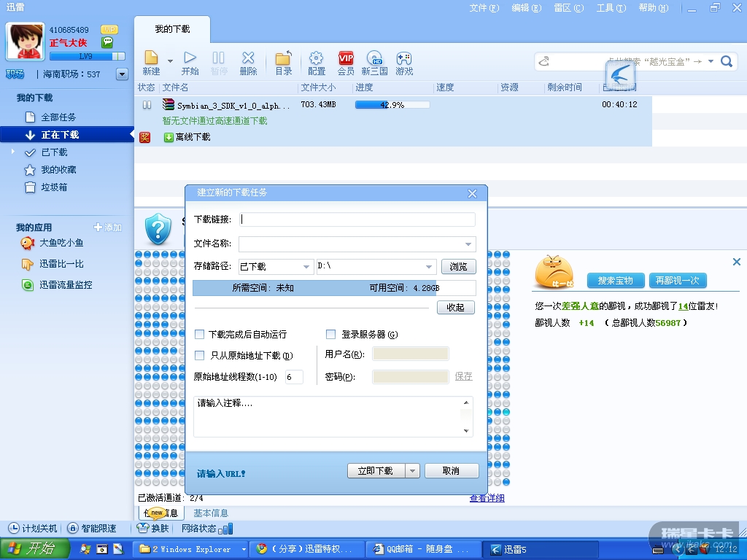Click the 42.9% progress bar
This screenshot has width=747, height=560.
click(392, 105)
